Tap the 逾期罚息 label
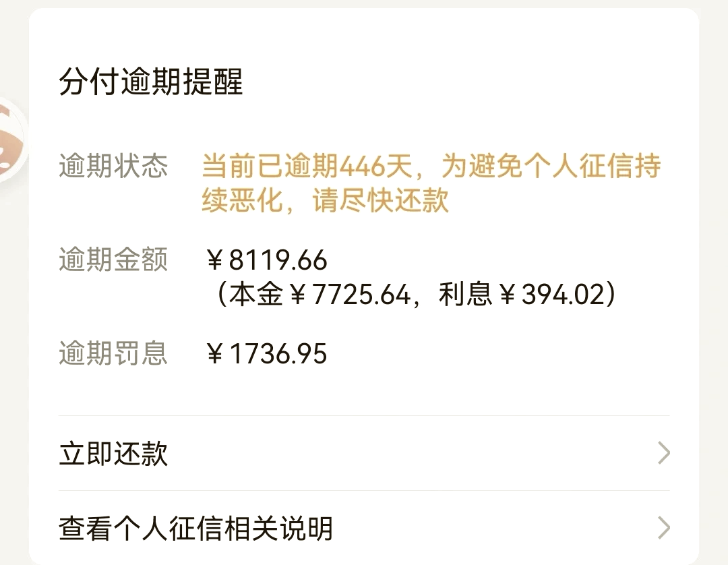 tap(113, 353)
